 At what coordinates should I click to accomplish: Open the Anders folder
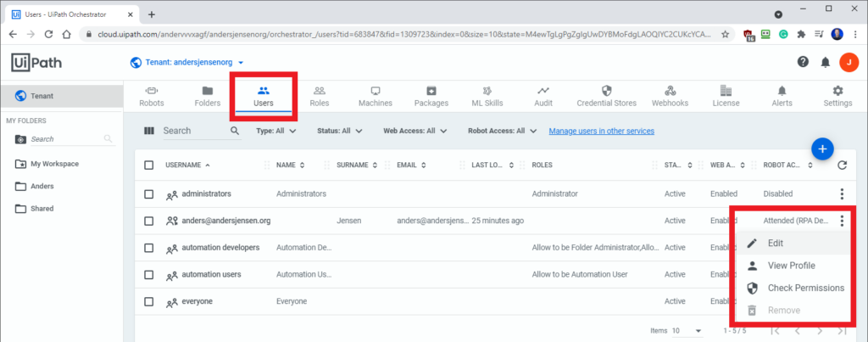(x=42, y=186)
